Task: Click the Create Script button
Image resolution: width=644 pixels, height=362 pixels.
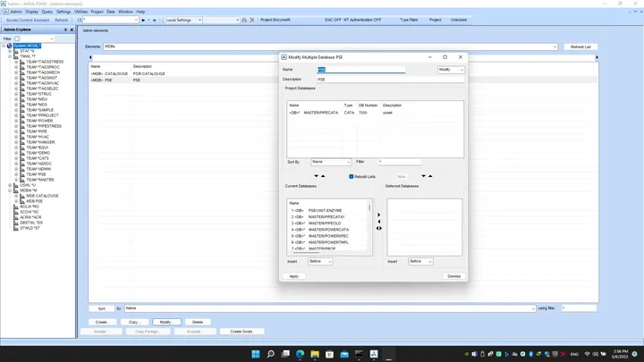Action: (241, 332)
